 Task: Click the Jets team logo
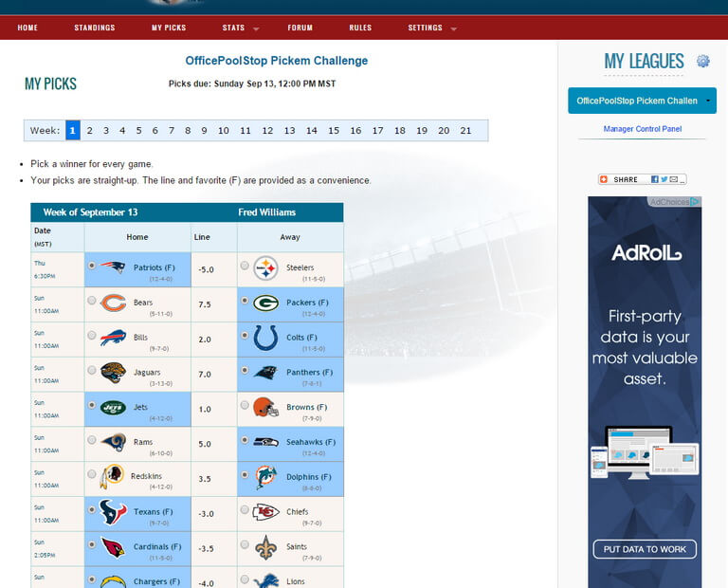[114, 408]
